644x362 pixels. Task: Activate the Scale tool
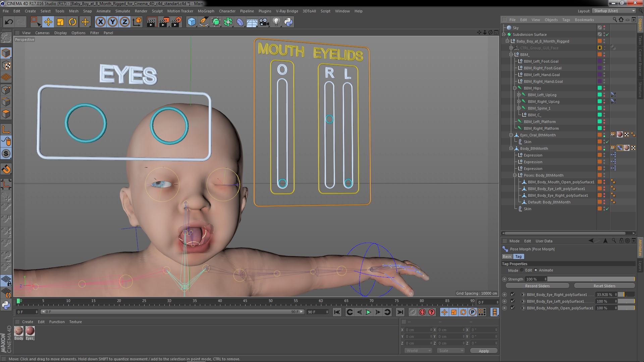pos(60,22)
